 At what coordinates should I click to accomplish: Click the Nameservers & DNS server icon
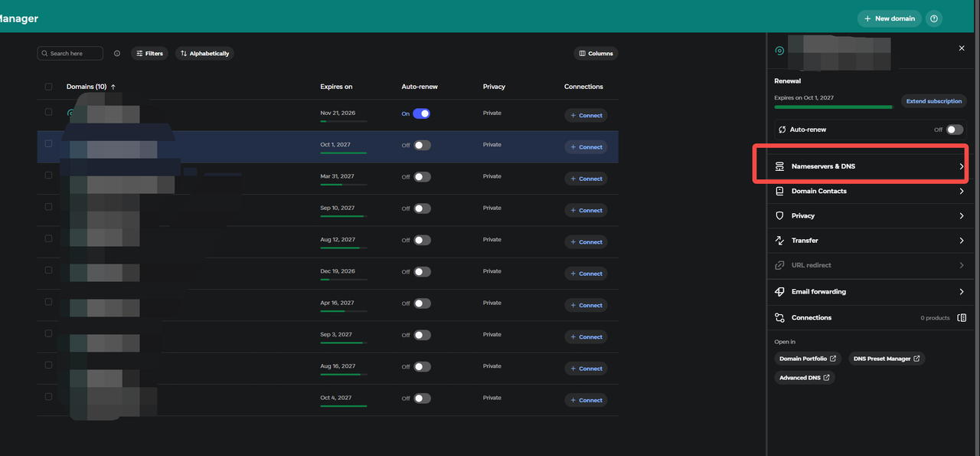coord(779,166)
